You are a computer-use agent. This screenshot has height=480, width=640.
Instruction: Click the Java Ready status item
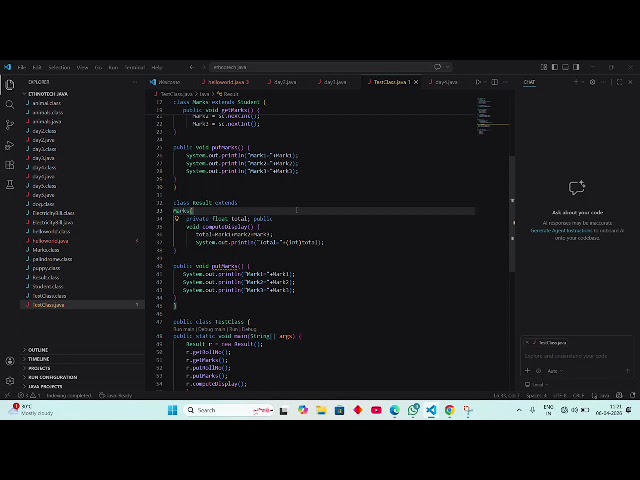pyautogui.click(x=116, y=395)
